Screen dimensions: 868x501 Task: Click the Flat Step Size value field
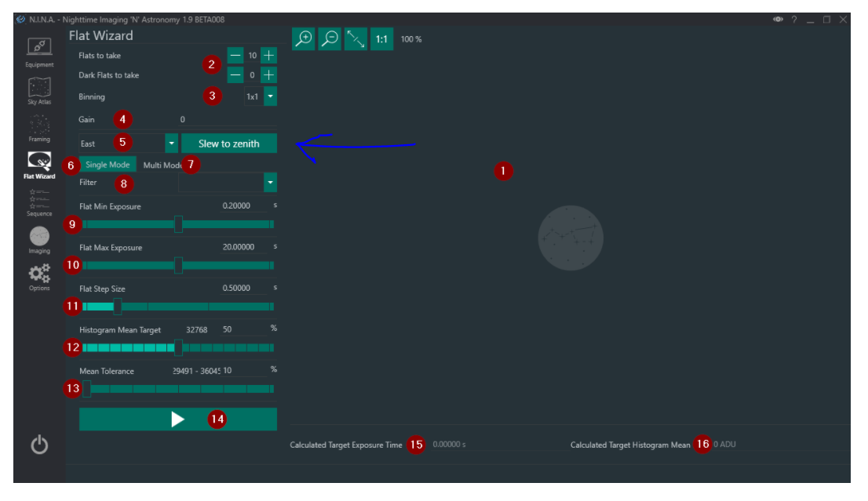point(243,288)
